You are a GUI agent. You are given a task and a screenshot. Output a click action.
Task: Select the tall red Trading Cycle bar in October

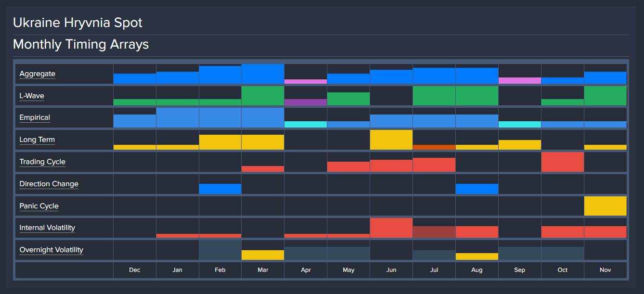[562, 162]
